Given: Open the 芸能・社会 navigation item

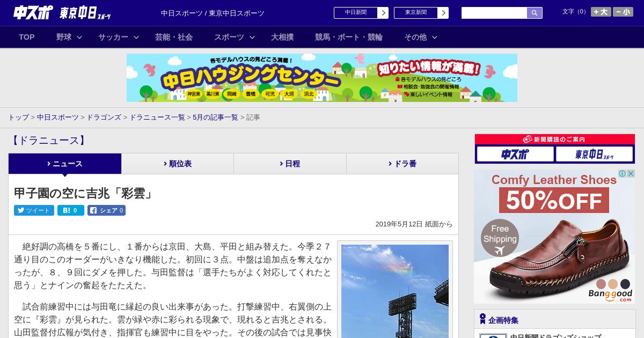Looking at the screenshot, I should point(174,37).
